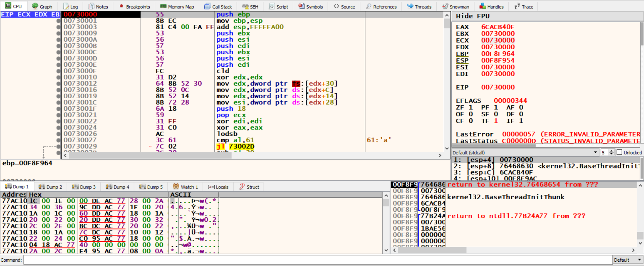
Task: Toggle breakpoint bullet at address 00730027
Action: [x=59, y=140]
